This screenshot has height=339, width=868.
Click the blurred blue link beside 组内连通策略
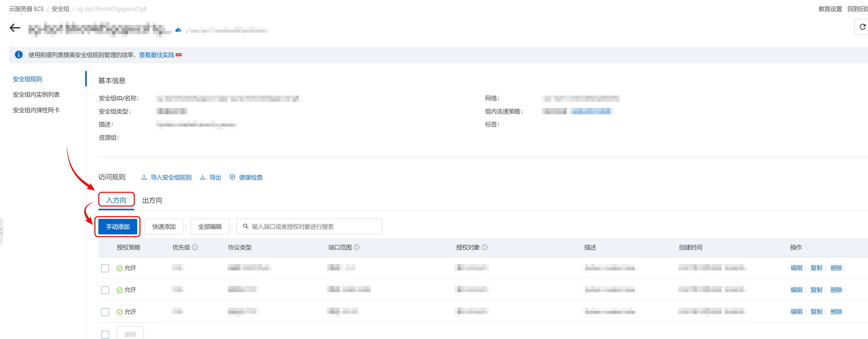[x=591, y=111]
